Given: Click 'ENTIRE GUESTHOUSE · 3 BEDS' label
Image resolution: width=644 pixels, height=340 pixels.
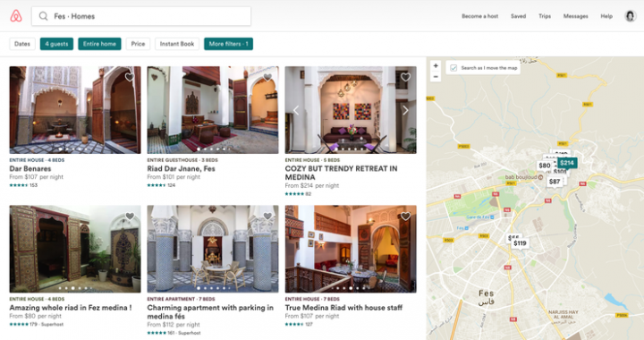Looking at the screenshot, I should (182, 160).
